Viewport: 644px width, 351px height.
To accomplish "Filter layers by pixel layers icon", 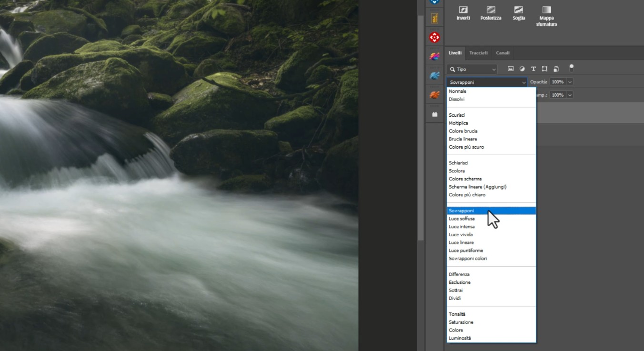I will (x=510, y=69).
